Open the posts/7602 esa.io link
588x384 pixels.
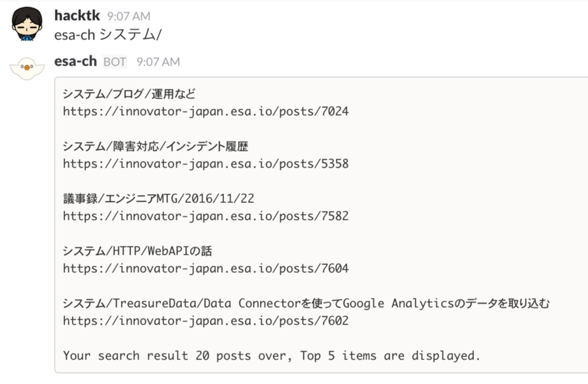coord(206,321)
